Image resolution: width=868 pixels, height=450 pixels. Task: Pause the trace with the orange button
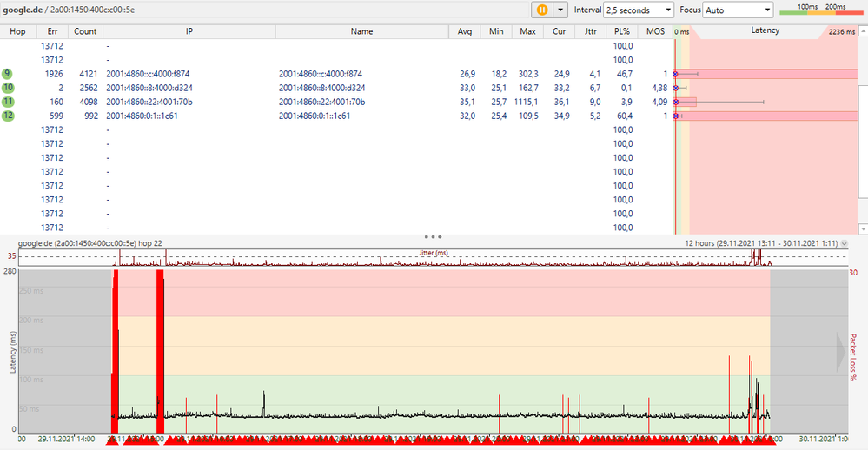pyautogui.click(x=541, y=10)
